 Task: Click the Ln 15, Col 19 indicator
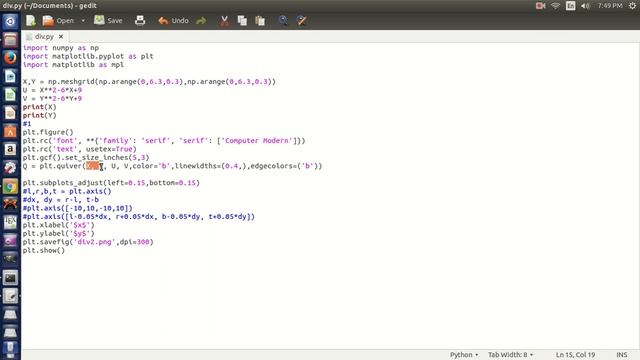(575, 355)
